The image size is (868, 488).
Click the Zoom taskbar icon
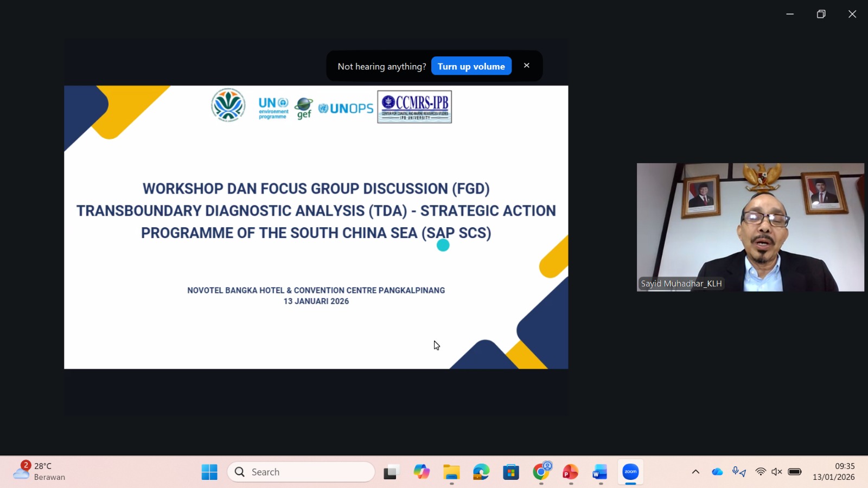[x=630, y=472]
